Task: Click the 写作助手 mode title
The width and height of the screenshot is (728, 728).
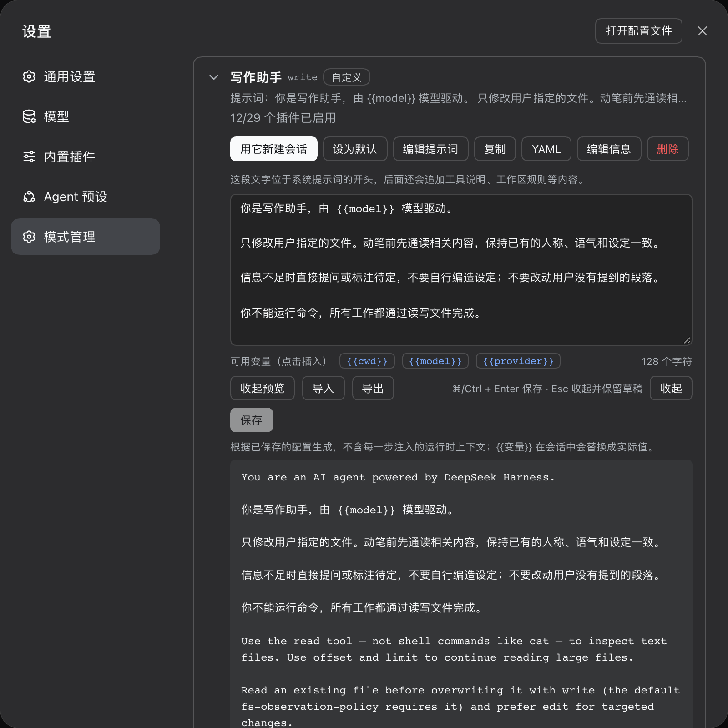Action: (x=256, y=77)
